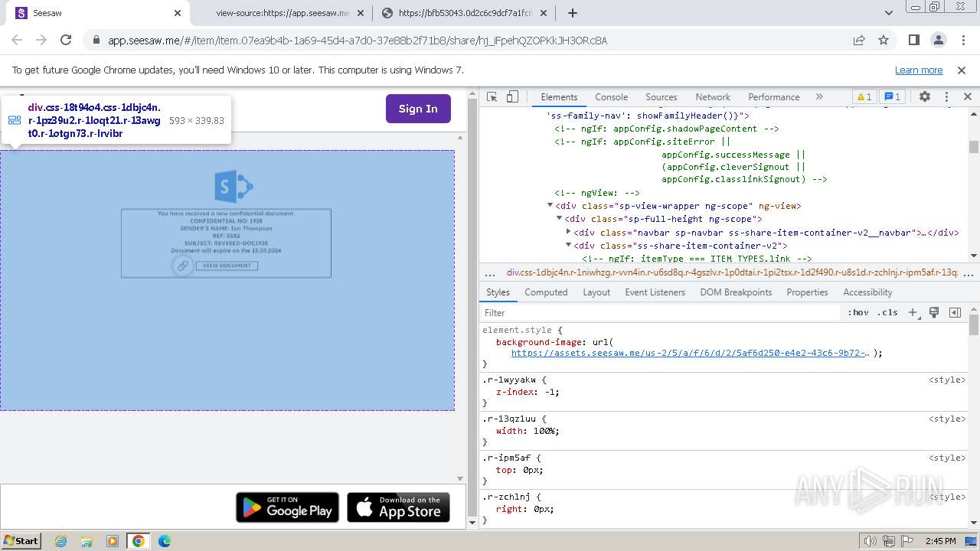
Task: Toggle the browser side panel icon
Action: coord(913,41)
